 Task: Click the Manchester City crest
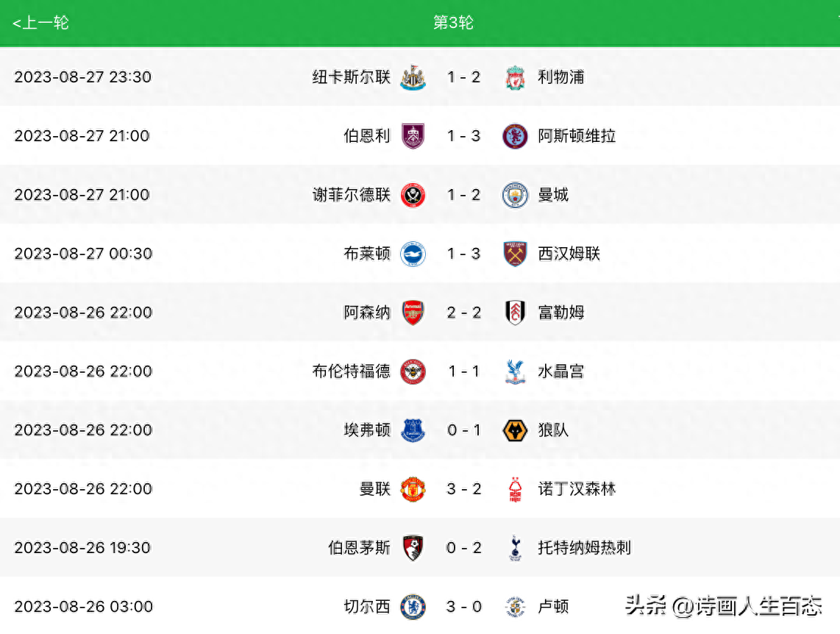pos(515,195)
